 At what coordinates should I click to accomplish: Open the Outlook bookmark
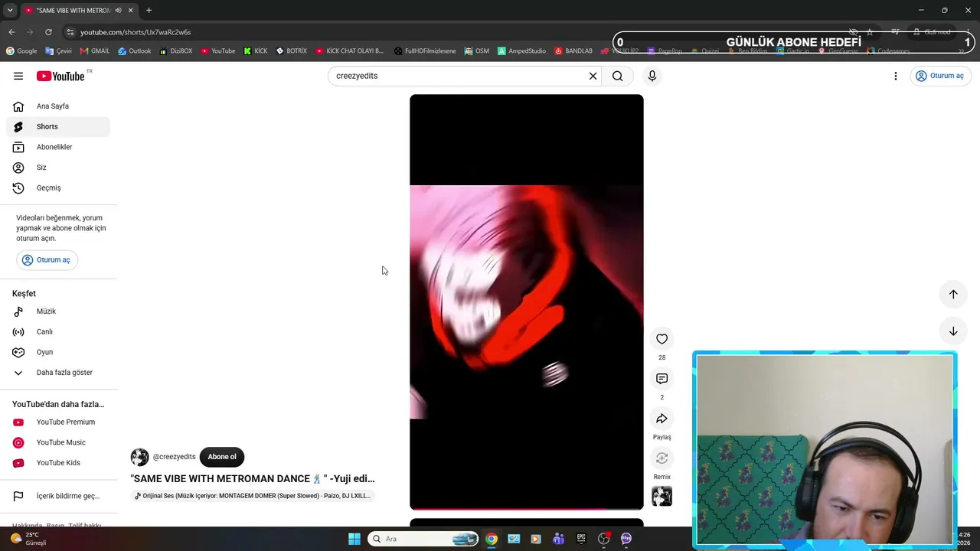(135, 51)
